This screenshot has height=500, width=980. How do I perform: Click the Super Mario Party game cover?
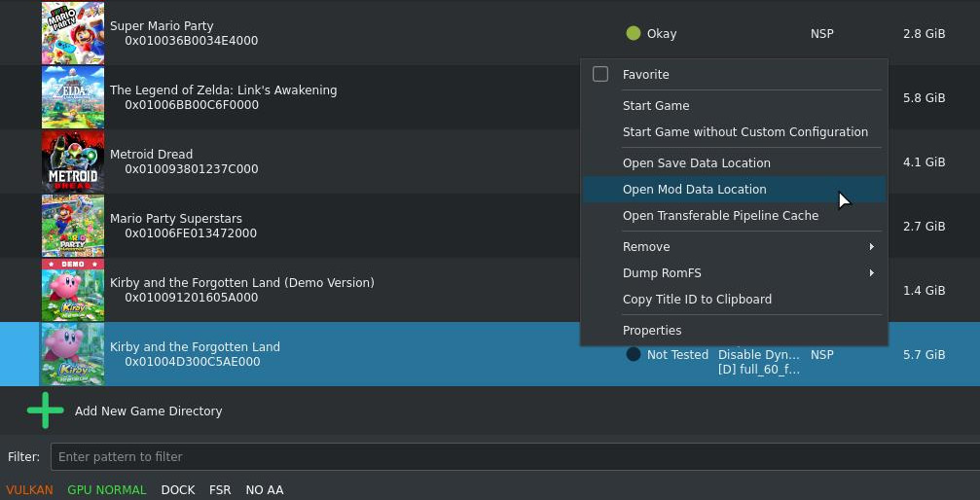point(72,33)
